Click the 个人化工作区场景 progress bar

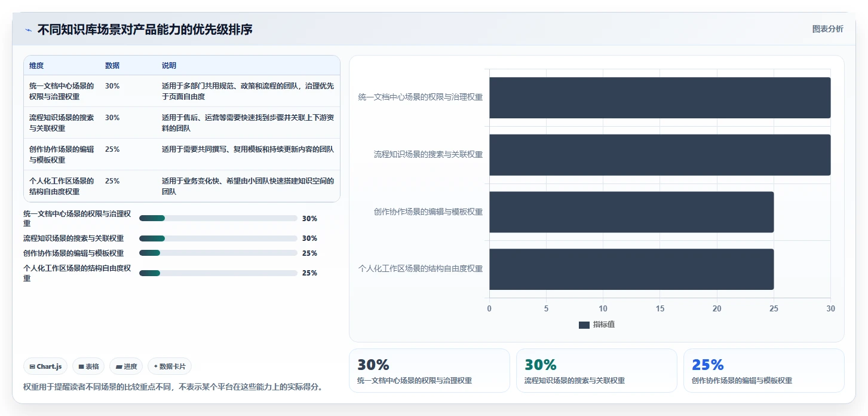(x=218, y=273)
